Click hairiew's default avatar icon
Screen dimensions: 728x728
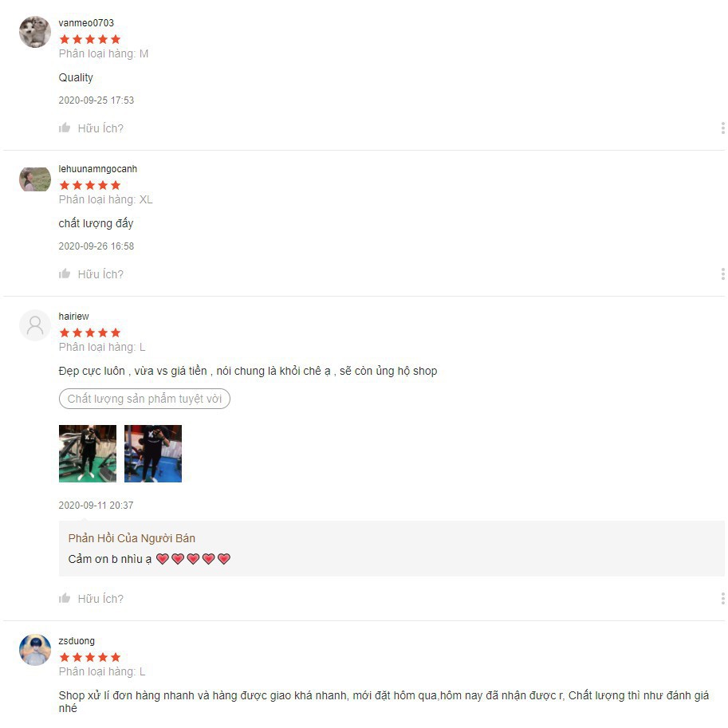pos(35,325)
